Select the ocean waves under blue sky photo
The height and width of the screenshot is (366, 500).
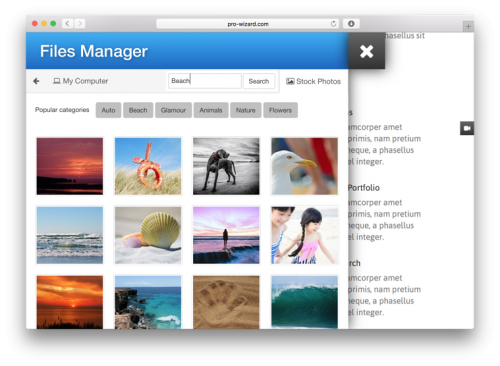[70, 235]
